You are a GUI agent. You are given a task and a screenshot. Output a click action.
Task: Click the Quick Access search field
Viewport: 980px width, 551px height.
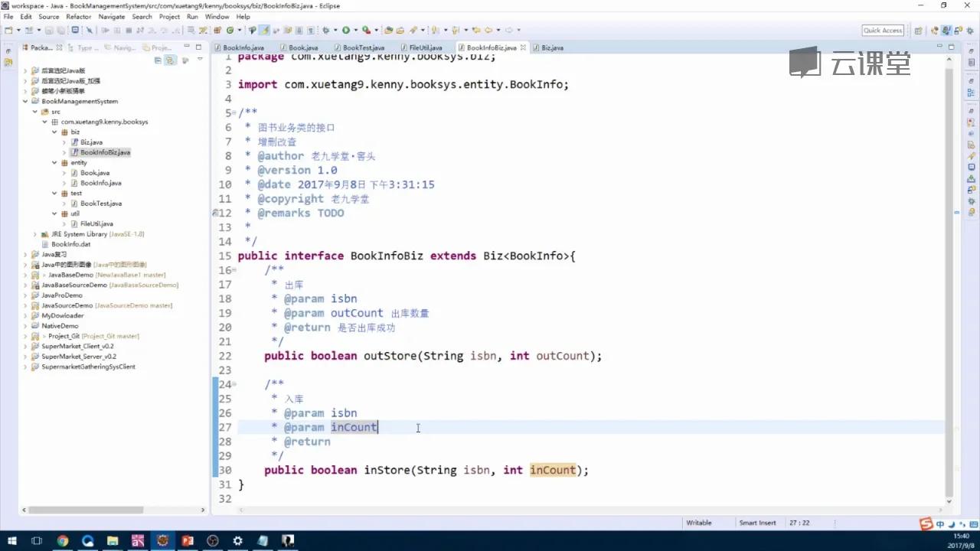coord(883,31)
